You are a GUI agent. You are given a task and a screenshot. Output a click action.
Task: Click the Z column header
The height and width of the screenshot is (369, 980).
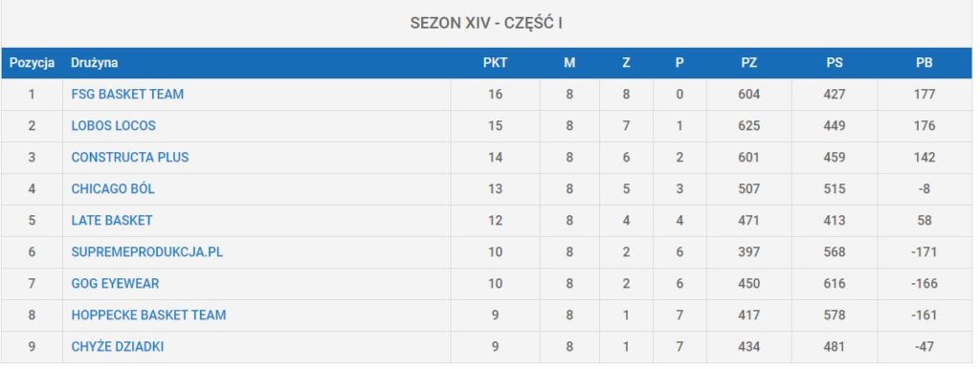[x=626, y=63]
